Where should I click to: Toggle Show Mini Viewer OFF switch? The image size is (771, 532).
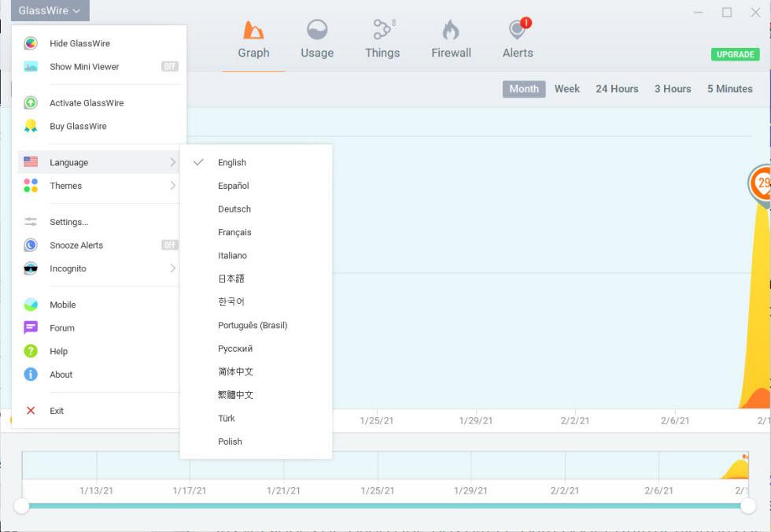click(170, 66)
